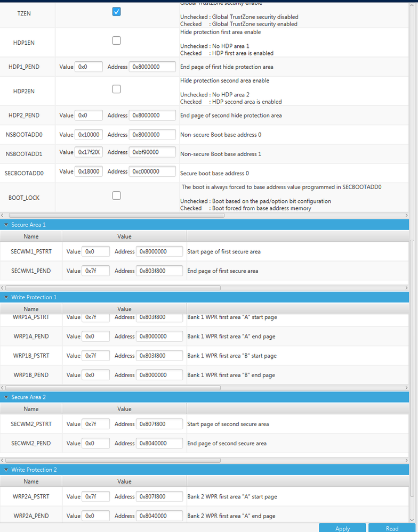Select description 'End page of first secure area'
The image size is (418, 532).
223,271
